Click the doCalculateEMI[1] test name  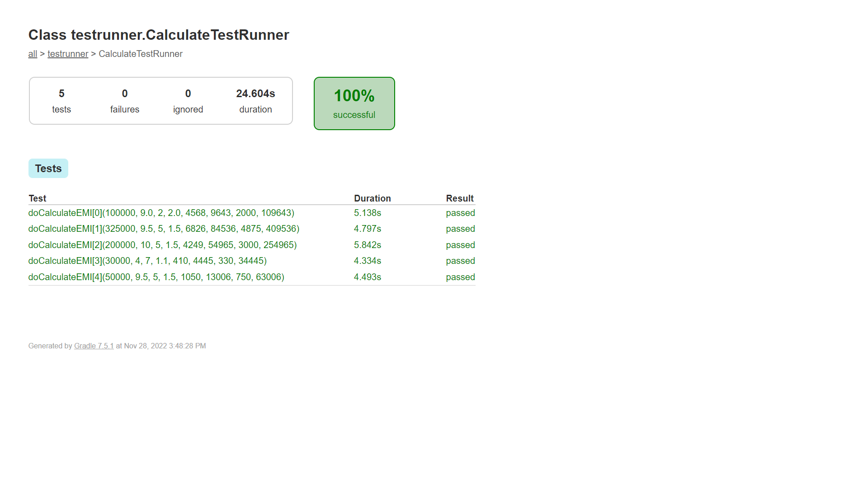point(164,229)
